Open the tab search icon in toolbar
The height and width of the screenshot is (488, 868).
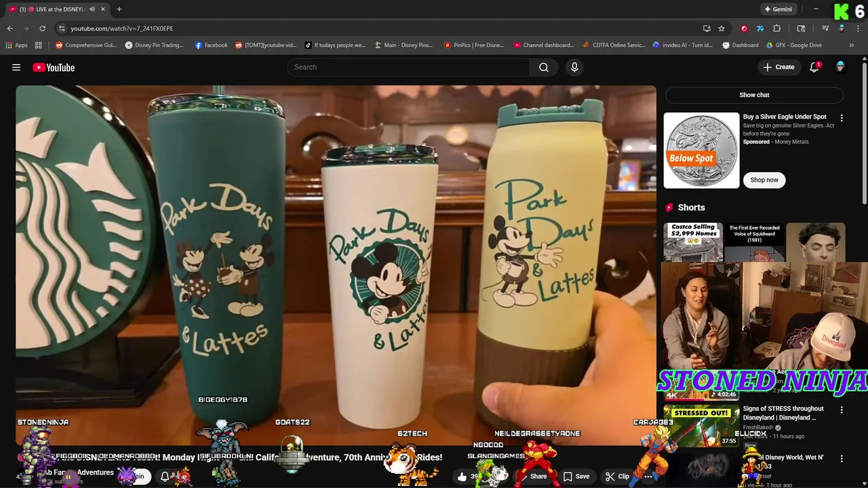pos(801,28)
